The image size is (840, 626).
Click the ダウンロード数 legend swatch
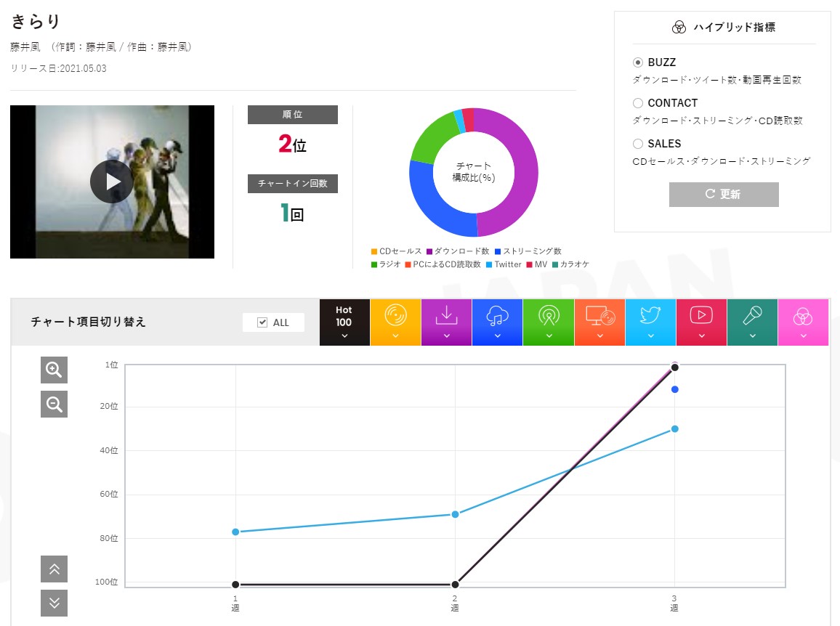click(x=429, y=251)
